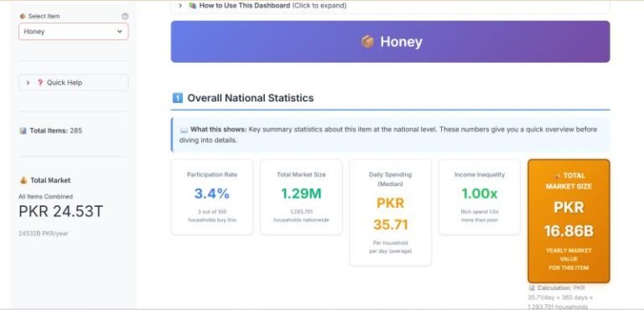This screenshot has width=644, height=310.
Task: Click the 24532B PKR/year text
Action: [x=43, y=234]
